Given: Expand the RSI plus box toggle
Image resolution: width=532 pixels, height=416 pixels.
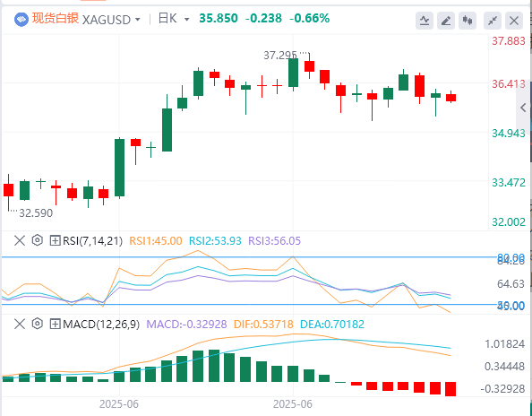Looking at the screenshot, I should click(x=55, y=241).
